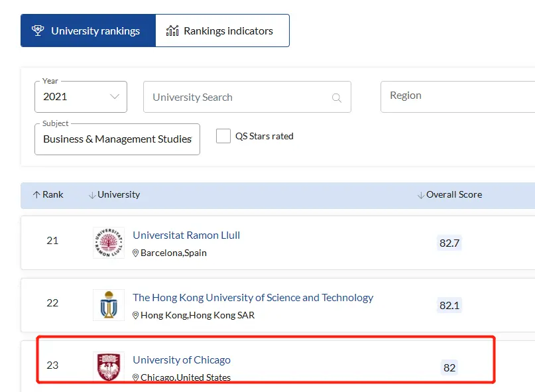Click the location pin beside Hong Kong,Hong Kong SAR
Screen dimensions: 535x392
tap(135, 315)
